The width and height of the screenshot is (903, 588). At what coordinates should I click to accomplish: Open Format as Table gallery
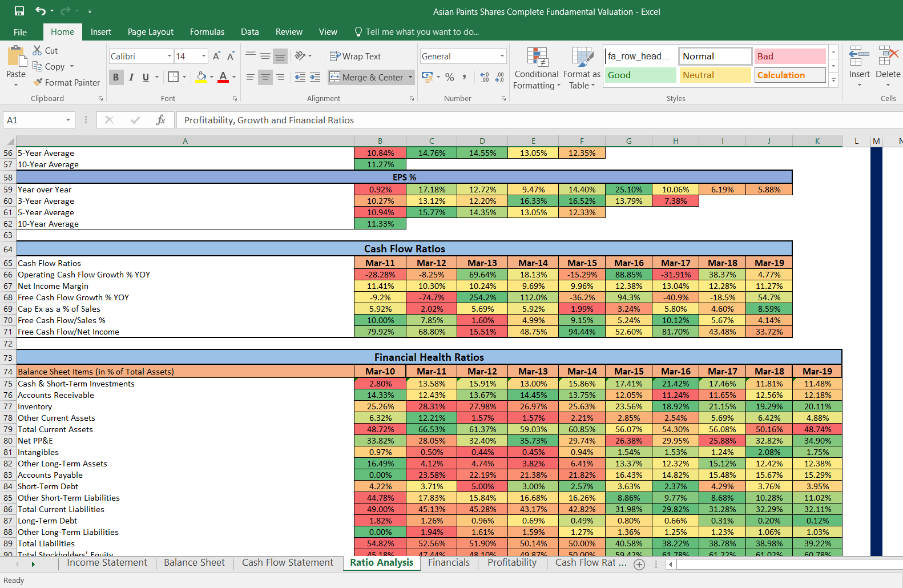[582, 69]
